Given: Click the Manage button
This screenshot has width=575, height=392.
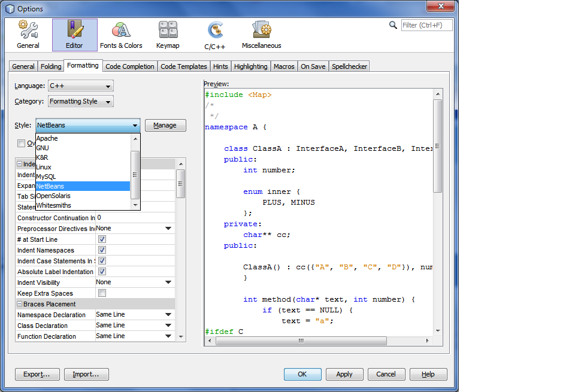Looking at the screenshot, I should [165, 126].
